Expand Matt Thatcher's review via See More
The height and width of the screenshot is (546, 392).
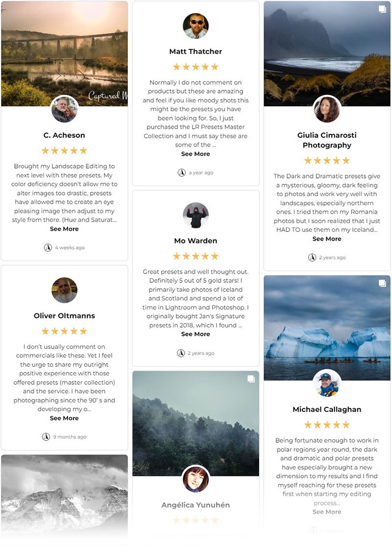[x=196, y=154]
